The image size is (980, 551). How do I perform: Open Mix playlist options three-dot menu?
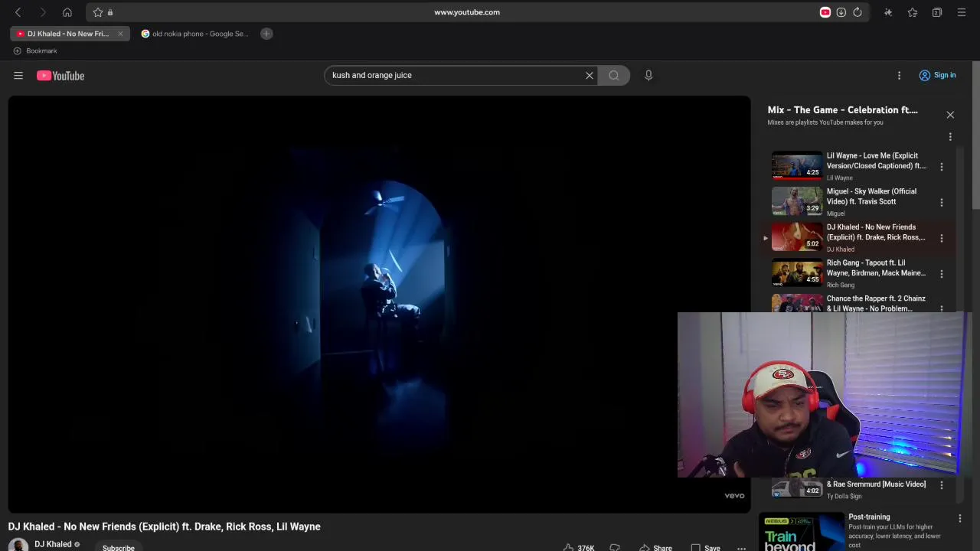coord(950,137)
